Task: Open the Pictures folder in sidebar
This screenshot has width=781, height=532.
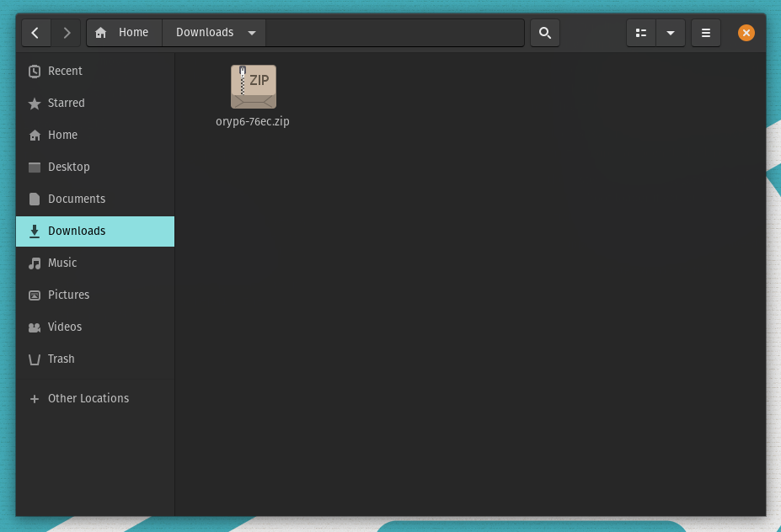Action: point(67,295)
